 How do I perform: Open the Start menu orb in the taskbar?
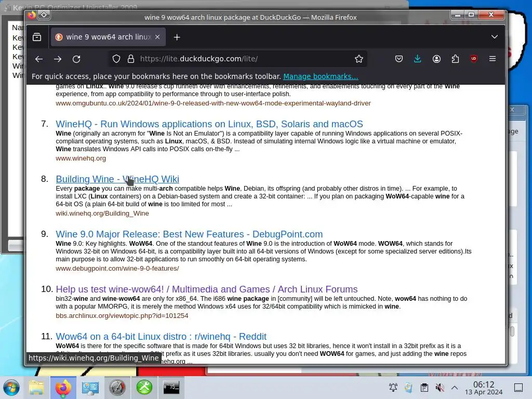pyautogui.click(x=11, y=388)
